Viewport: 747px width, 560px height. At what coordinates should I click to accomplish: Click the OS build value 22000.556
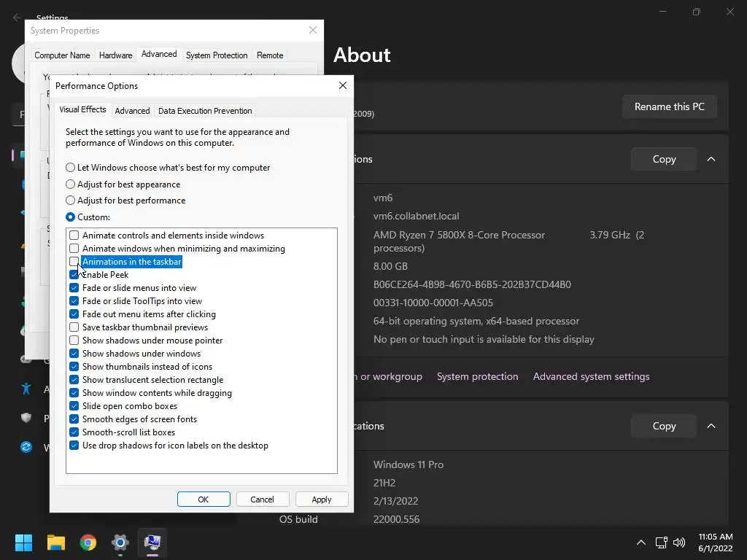click(x=396, y=519)
